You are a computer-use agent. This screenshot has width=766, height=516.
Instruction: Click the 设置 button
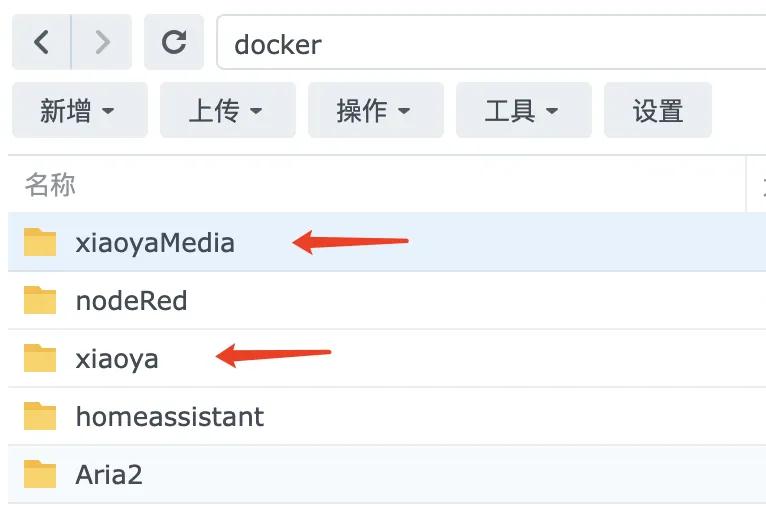point(658,111)
